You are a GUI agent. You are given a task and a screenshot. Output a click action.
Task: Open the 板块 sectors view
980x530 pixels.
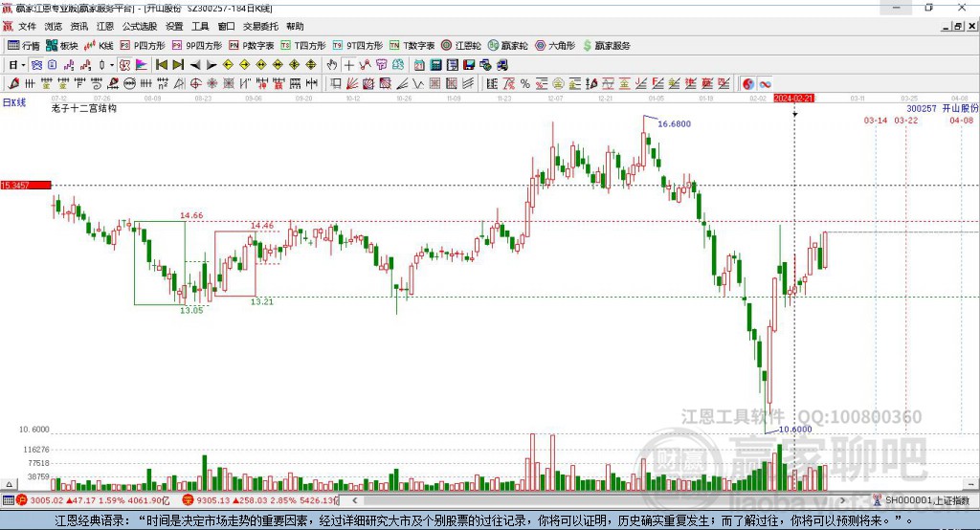coord(62,46)
